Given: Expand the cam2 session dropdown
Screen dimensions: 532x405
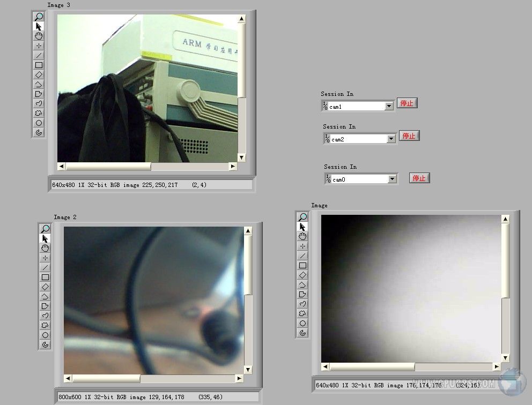Looking at the screenshot, I should [391, 139].
